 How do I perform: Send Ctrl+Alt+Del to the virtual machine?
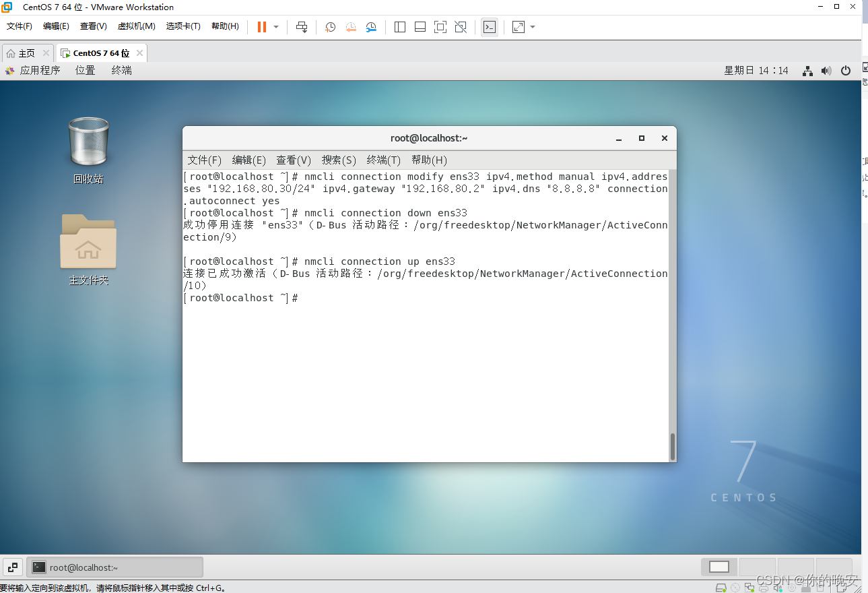pos(302,27)
